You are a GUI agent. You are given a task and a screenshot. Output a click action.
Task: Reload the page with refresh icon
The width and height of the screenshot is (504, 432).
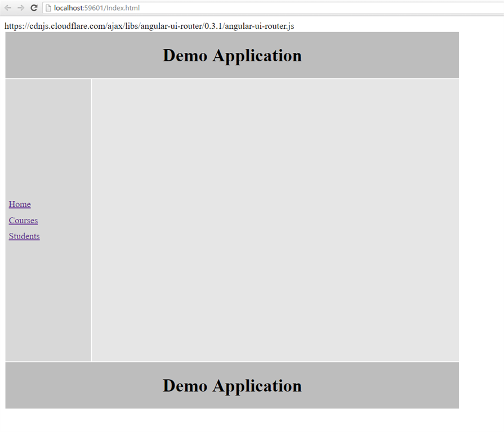coord(34,8)
